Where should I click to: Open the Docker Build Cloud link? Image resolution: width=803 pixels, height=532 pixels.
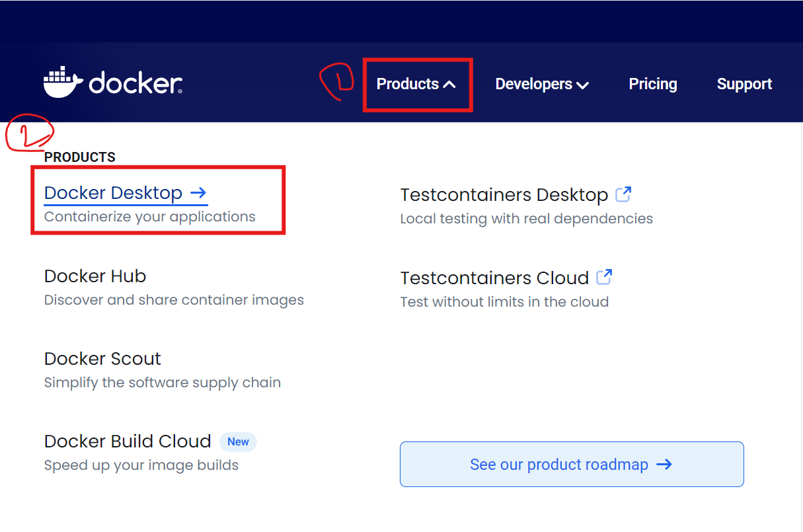[128, 441]
